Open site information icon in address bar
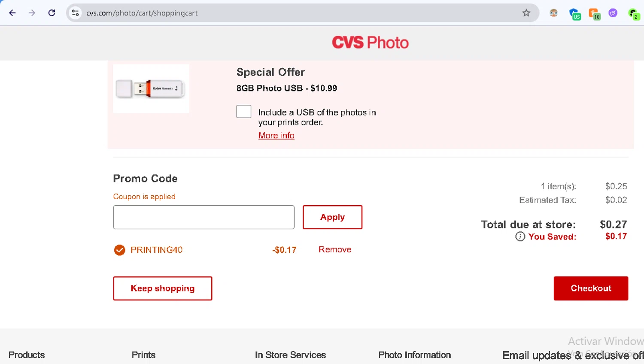644x364 pixels. coord(76,13)
